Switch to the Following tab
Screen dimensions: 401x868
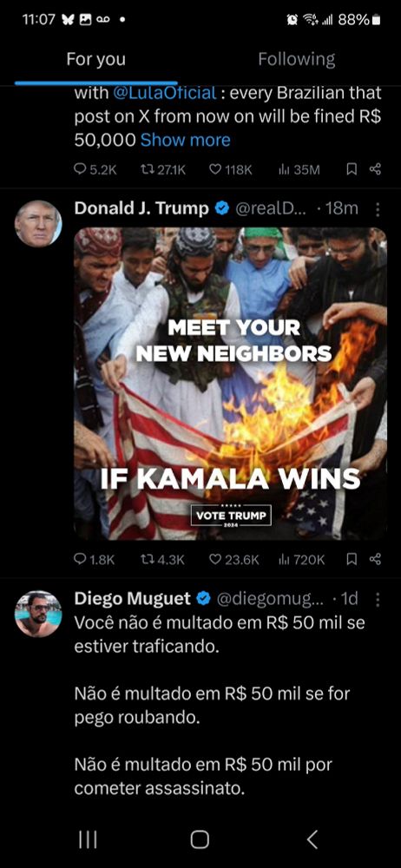(x=296, y=59)
